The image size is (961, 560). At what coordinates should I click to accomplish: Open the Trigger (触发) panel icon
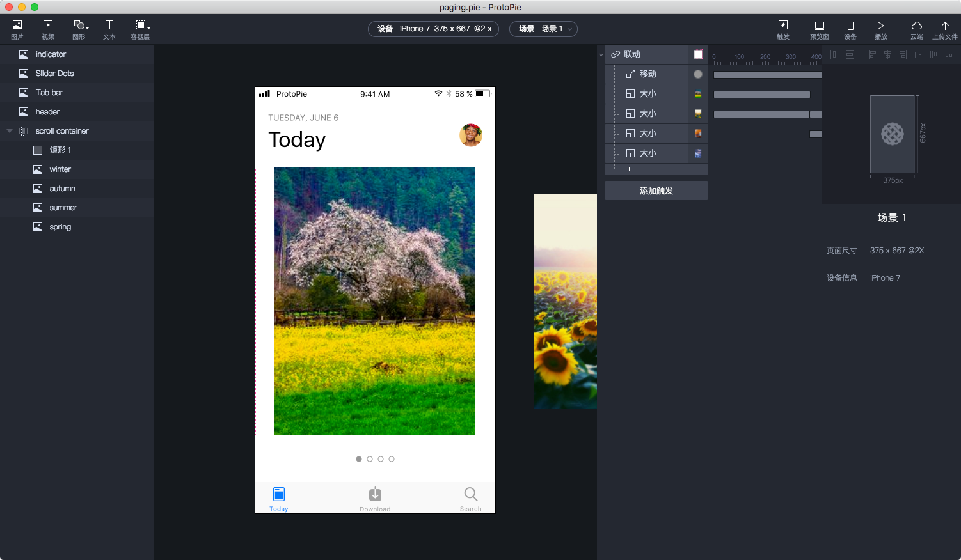(x=782, y=29)
